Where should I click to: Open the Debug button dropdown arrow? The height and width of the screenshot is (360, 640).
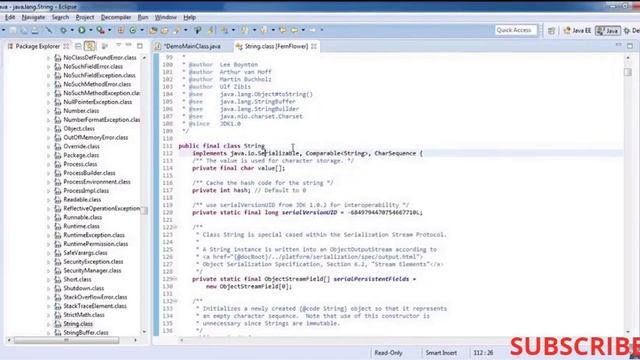(72, 30)
